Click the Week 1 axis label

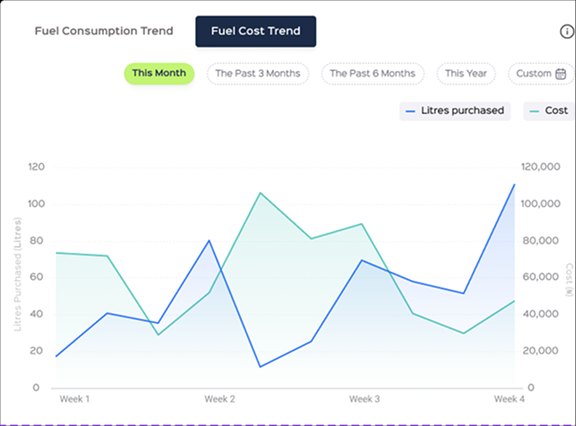75,399
